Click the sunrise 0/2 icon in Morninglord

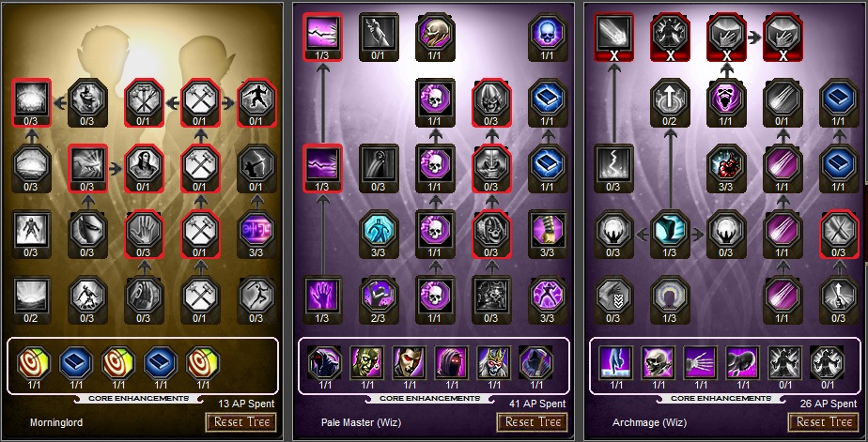click(x=31, y=296)
